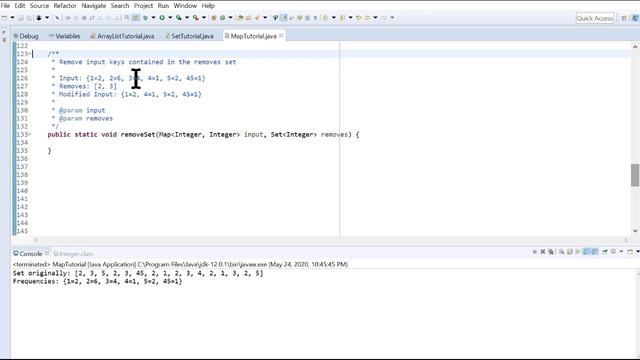This screenshot has width=640, height=360.
Task: Click the Open Perspective icon
Action: tap(624, 18)
